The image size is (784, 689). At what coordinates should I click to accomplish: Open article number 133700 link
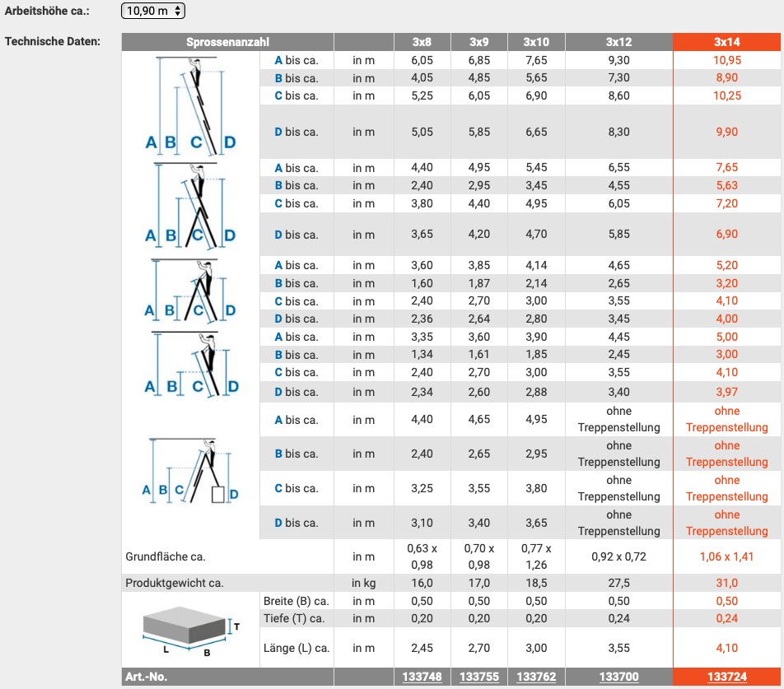tap(619, 677)
